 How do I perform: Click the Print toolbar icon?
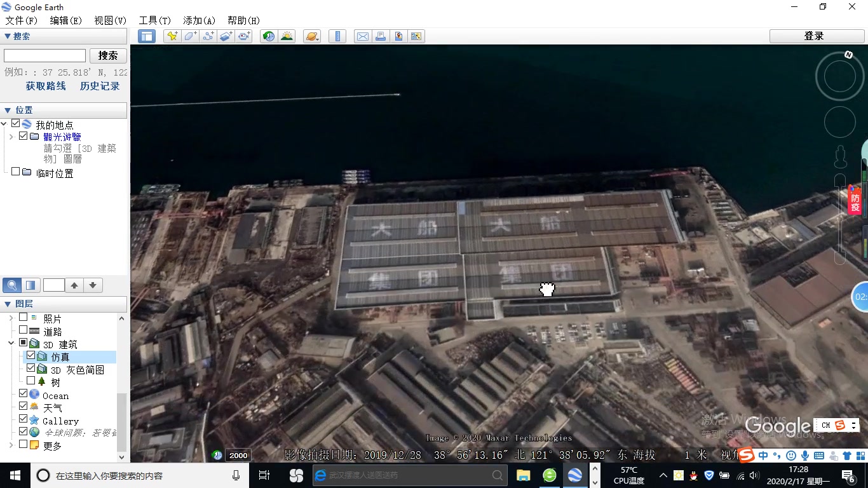coord(381,36)
